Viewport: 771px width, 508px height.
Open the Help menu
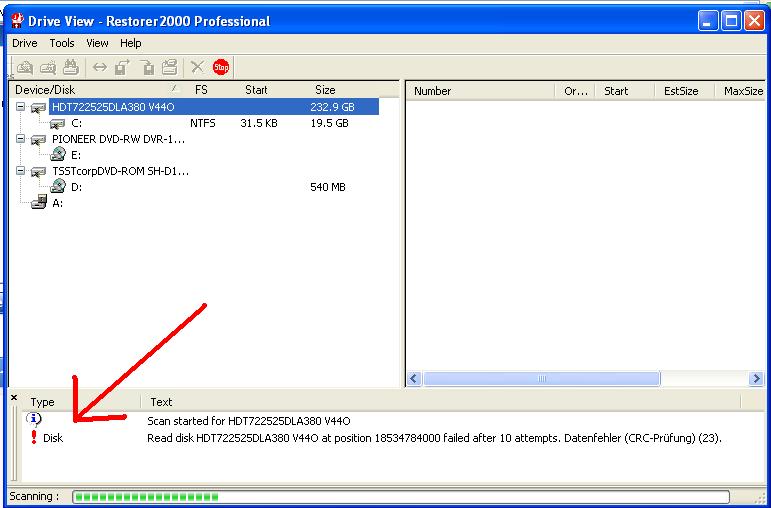point(131,43)
